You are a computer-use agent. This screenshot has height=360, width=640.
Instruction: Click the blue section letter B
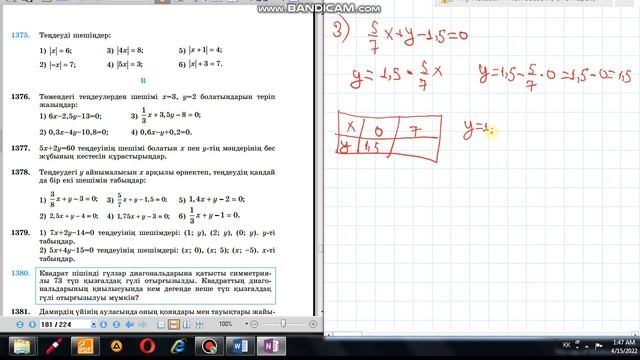pyautogui.click(x=143, y=80)
